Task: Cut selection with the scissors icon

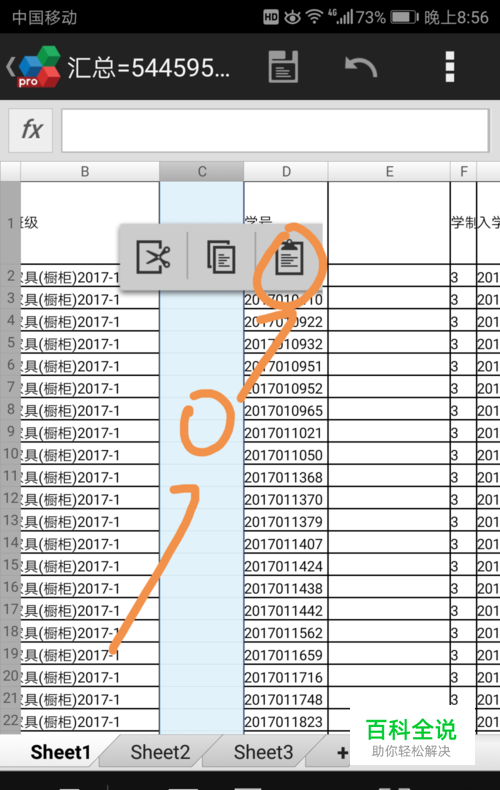Action: pos(153,256)
